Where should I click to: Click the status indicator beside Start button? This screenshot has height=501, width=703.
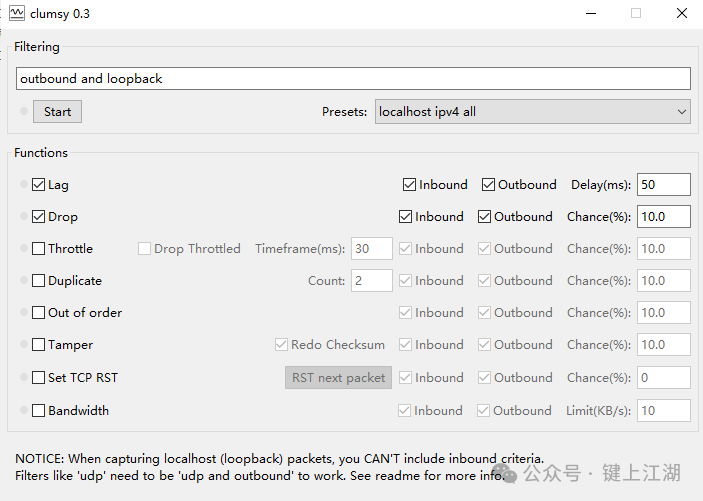coord(23,112)
